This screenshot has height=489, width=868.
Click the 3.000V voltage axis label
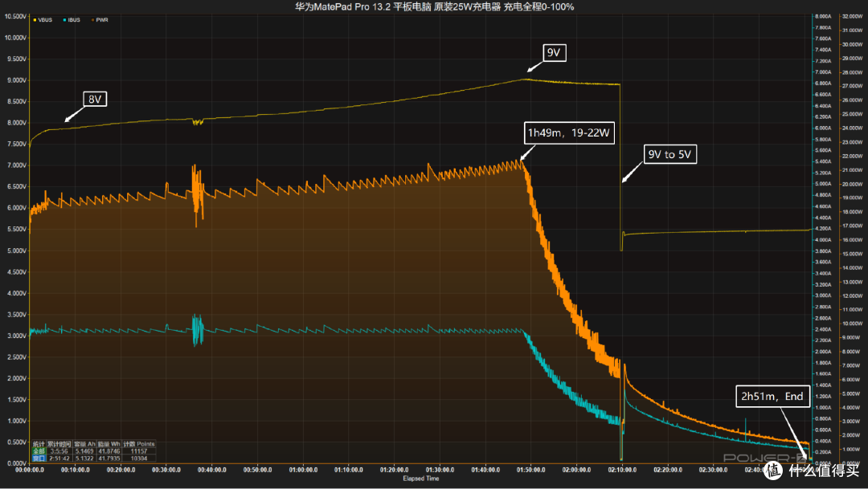tap(17, 336)
